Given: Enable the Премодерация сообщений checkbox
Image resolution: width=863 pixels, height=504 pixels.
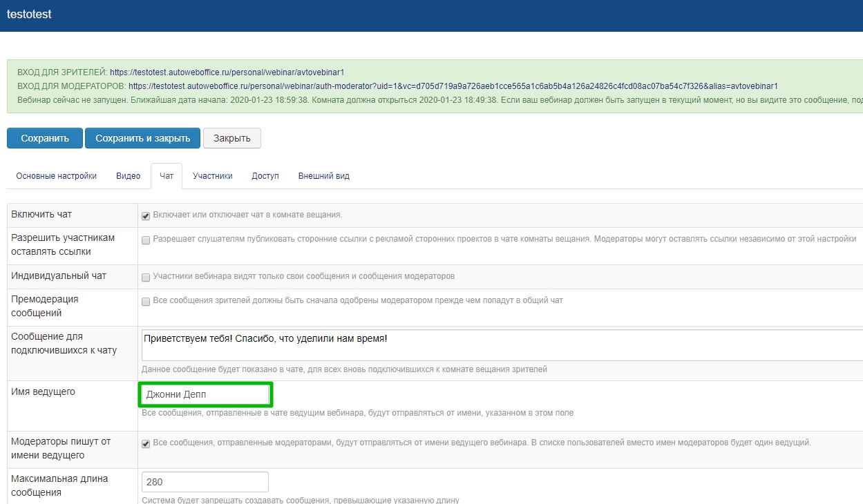Looking at the screenshot, I should click(146, 302).
